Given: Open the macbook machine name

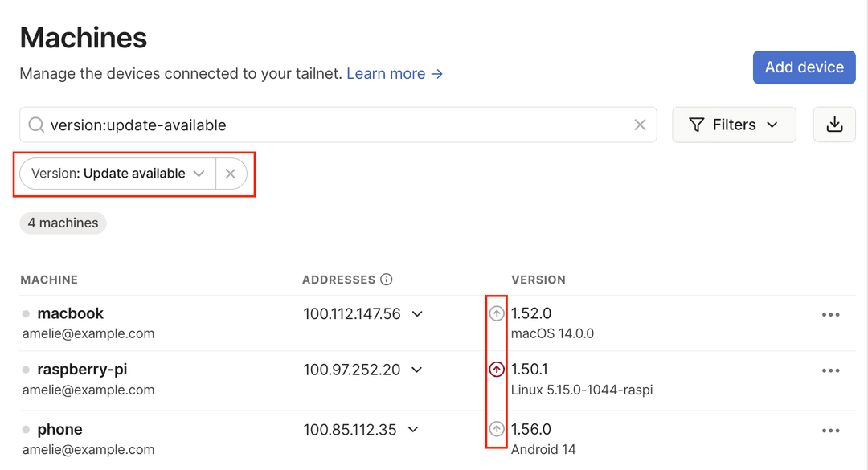Looking at the screenshot, I should tap(70, 313).
